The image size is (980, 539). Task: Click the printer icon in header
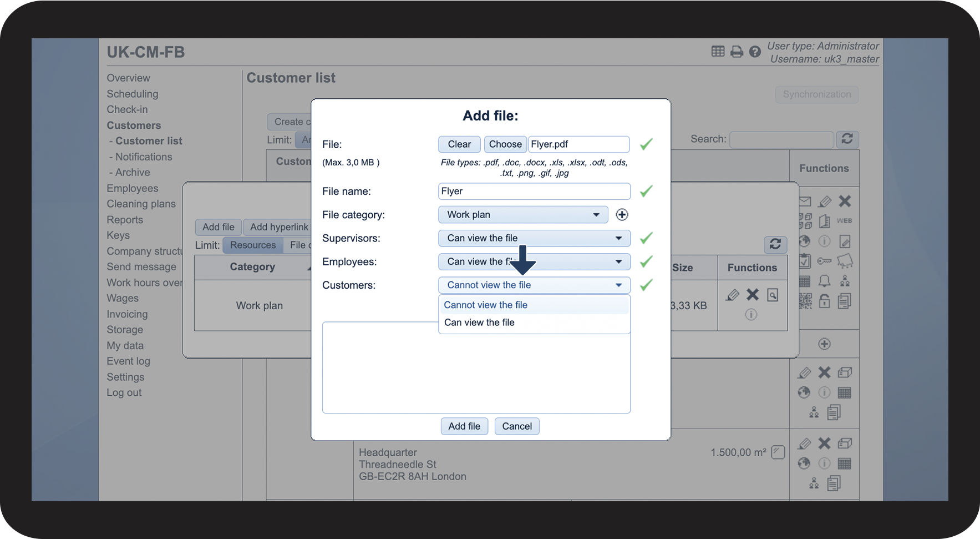click(737, 52)
